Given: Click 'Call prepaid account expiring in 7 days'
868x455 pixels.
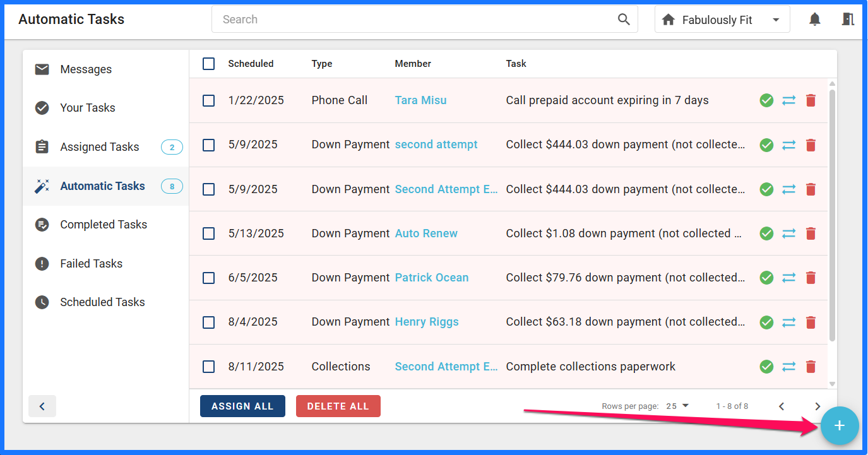Looking at the screenshot, I should [607, 100].
